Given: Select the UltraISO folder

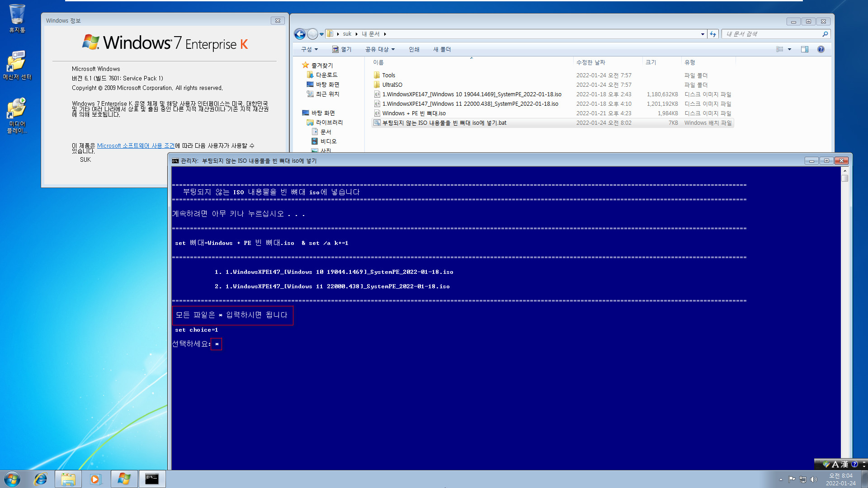Looking at the screenshot, I should click(392, 85).
